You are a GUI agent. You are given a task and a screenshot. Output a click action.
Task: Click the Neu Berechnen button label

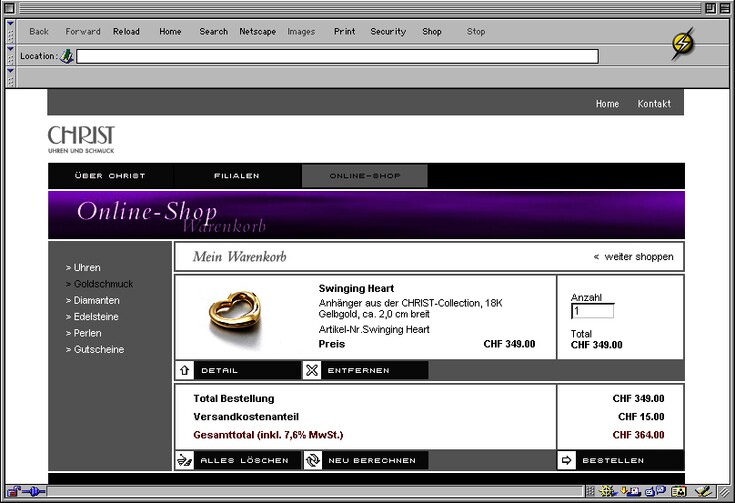click(372, 460)
